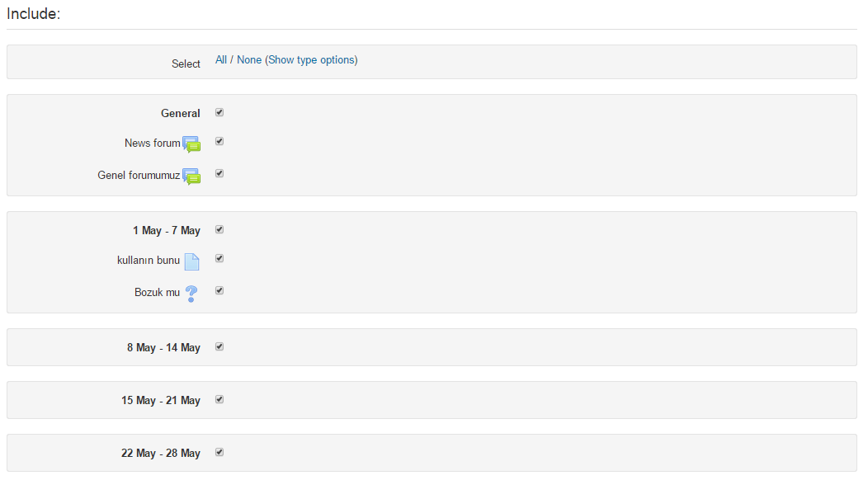Uncheck the 22 May - 28 May checkbox
868x480 pixels.
tap(219, 452)
